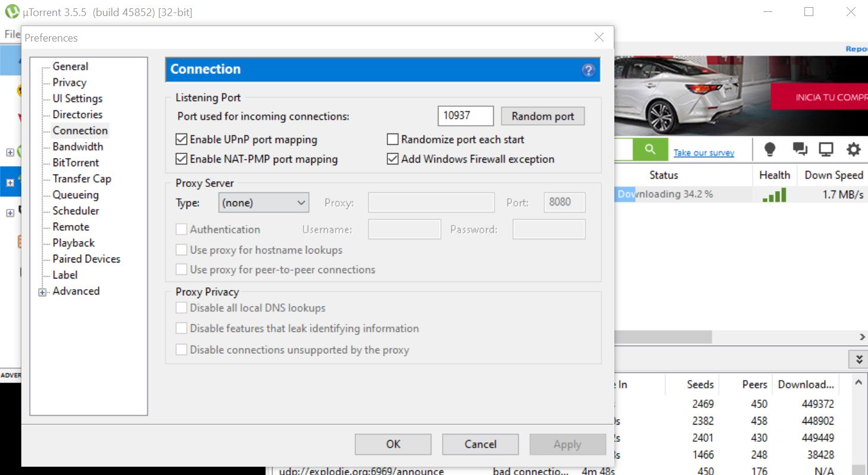Click the green health bars indicator
This screenshot has width=868, height=475.
[x=774, y=195]
